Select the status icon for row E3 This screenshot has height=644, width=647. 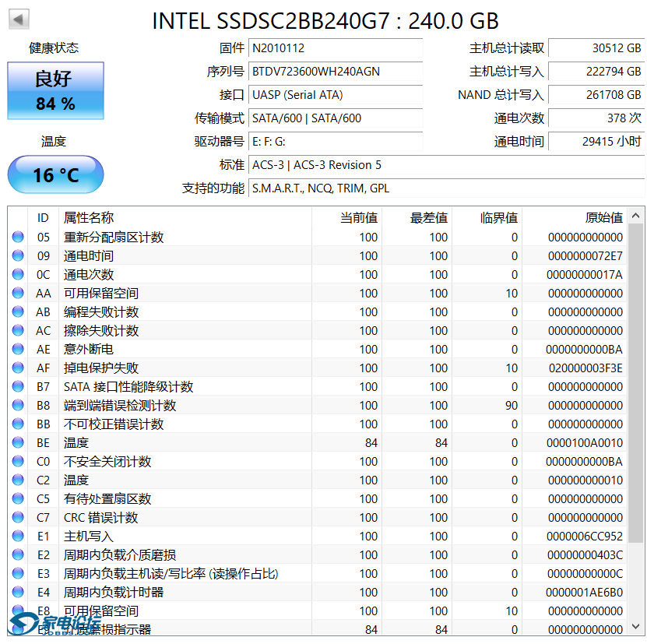(18, 573)
